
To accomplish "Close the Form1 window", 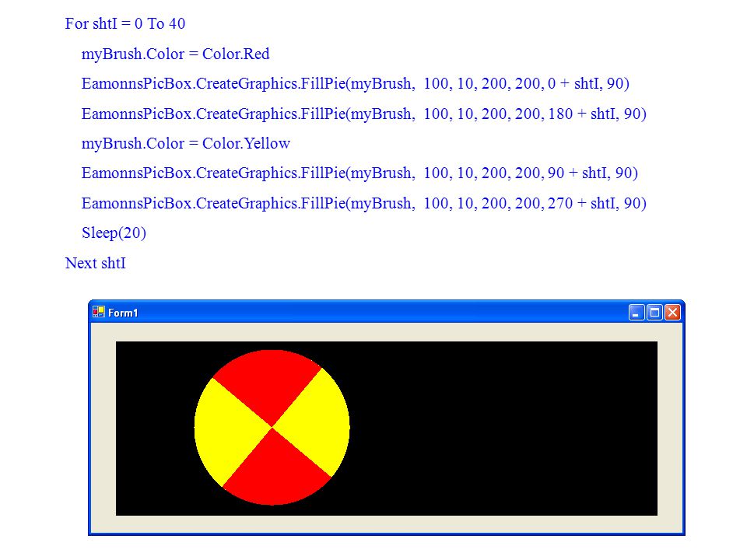I will (x=672, y=313).
